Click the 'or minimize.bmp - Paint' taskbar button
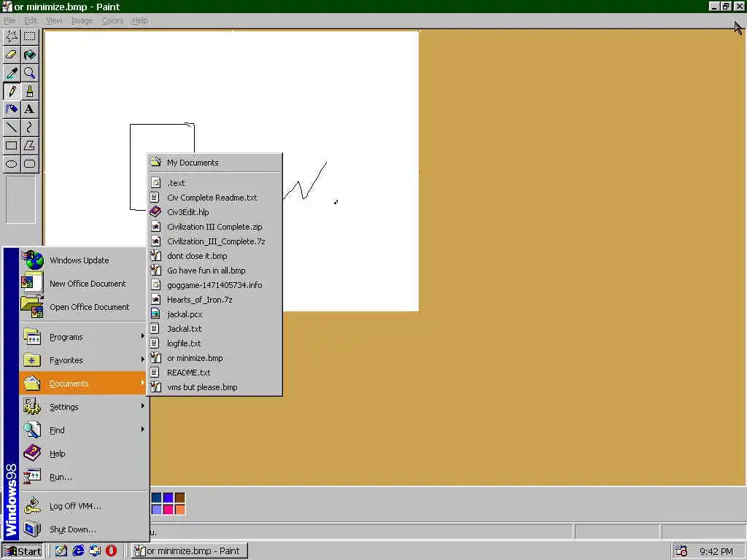Screen dimensions: 747x560 [189, 551]
